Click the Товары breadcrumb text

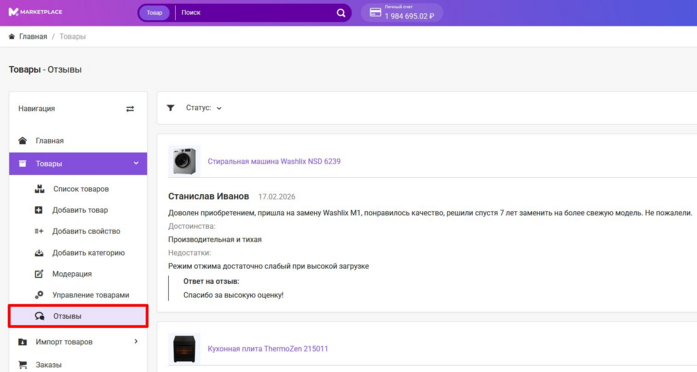pyautogui.click(x=72, y=36)
